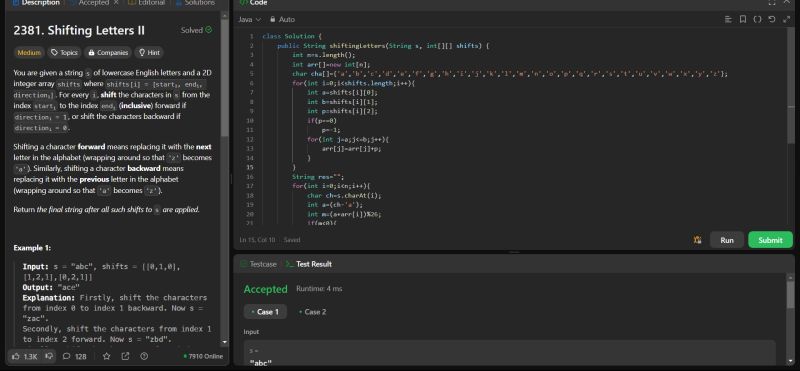
Task: Switch to the Testcase tab
Action: (x=258, y=264)
